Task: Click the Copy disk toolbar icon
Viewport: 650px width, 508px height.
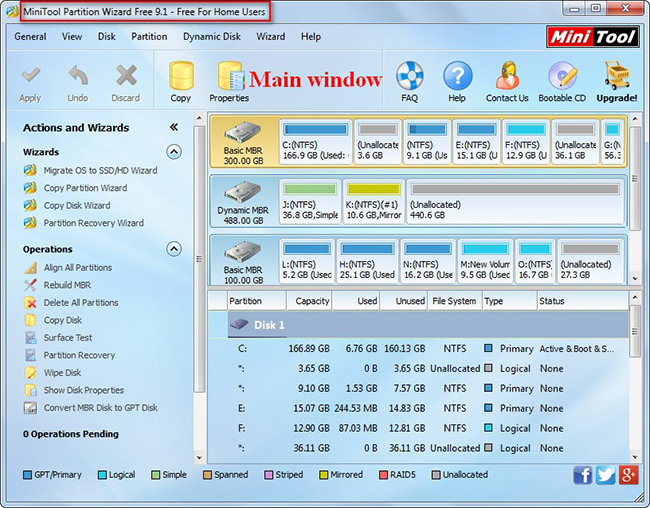Action: tap(181, 75)
